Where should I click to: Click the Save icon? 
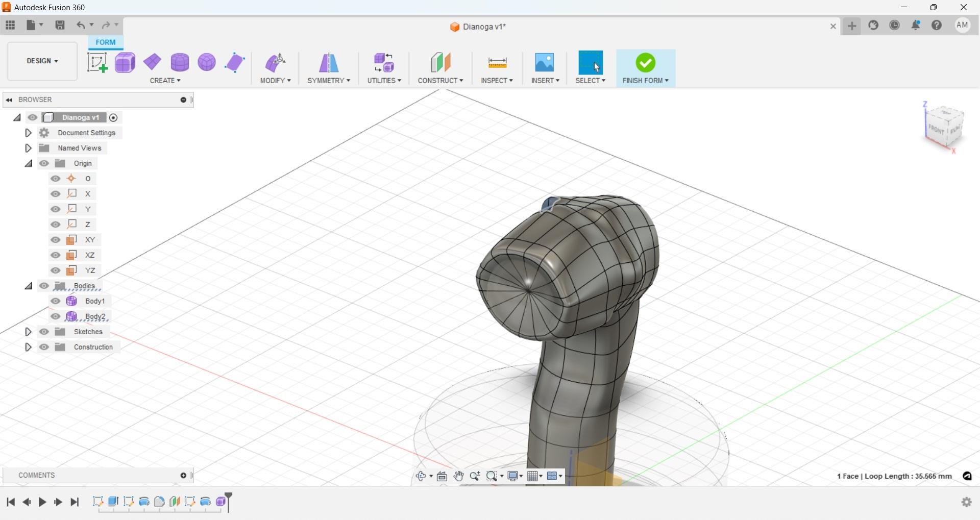pyautogui.click(x=60, y=25)
